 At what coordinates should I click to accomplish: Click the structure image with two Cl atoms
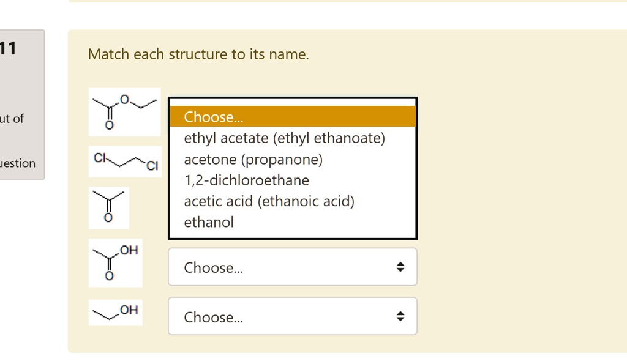pyautogui.click(x=125, y=162)
